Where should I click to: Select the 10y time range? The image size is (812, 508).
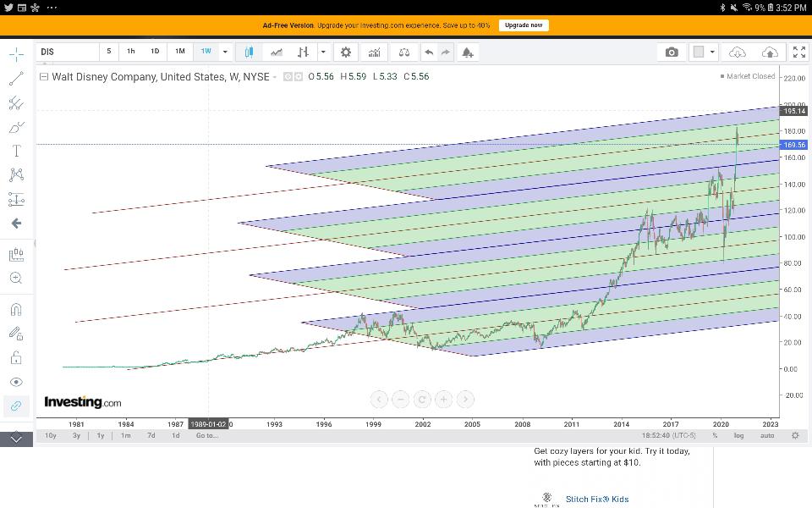coord(50,435)
